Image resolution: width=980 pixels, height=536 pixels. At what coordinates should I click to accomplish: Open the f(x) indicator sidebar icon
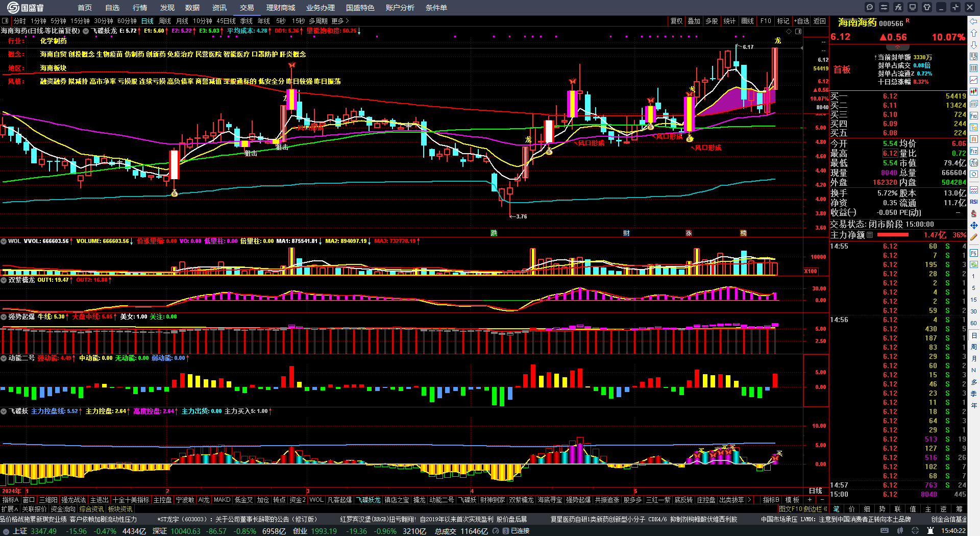(x=974, y=163)
